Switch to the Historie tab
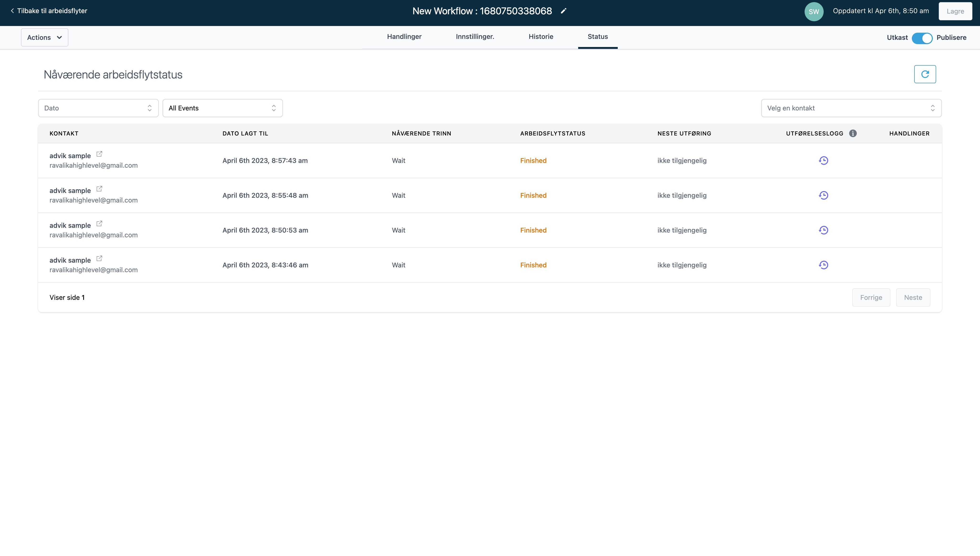The width and height of the screenshot is (980, 556). [x=541, y=37]
